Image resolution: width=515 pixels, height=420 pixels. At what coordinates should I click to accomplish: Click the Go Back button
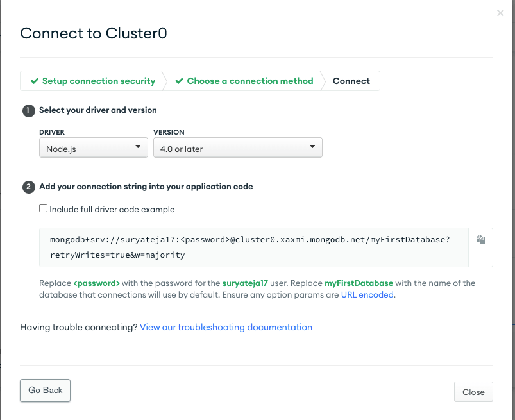click(46, 391)
